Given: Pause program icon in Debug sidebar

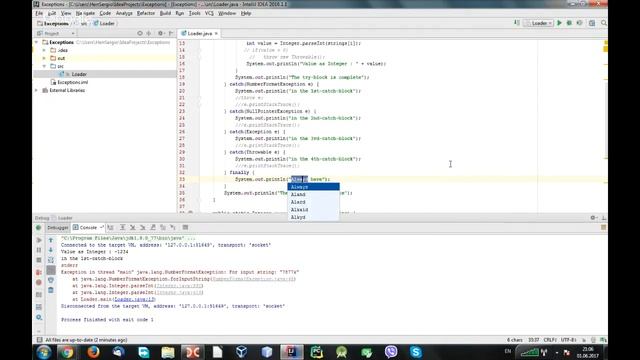Looking at the screenshot, I should (39, 250).
